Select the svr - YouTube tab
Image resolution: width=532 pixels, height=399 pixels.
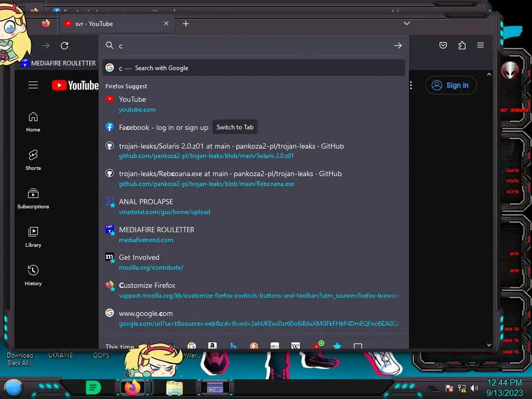click(116, 24)
